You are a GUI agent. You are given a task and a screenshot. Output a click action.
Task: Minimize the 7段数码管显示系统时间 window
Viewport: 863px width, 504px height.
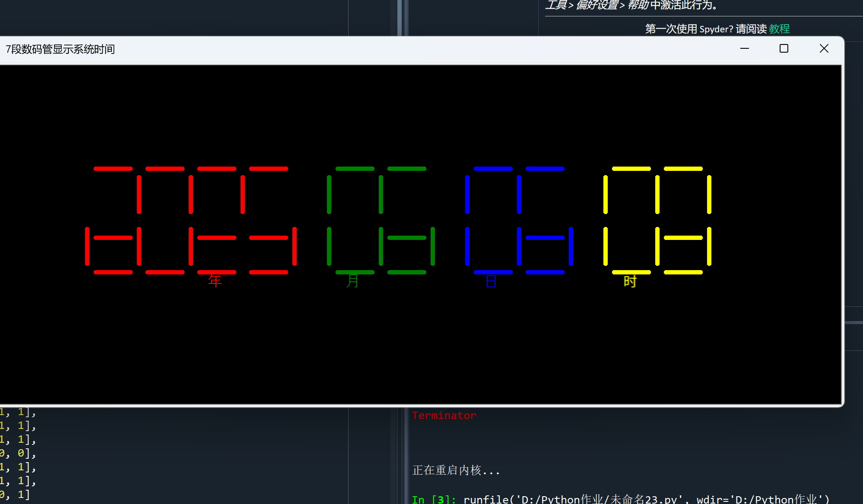tap(744, 49)
